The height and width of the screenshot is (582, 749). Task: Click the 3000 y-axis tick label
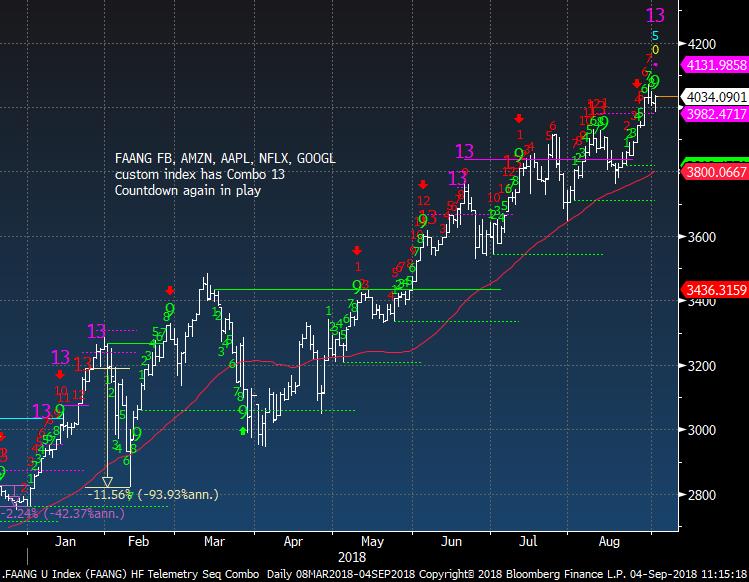pyautogui.click(x=702, y=430)
